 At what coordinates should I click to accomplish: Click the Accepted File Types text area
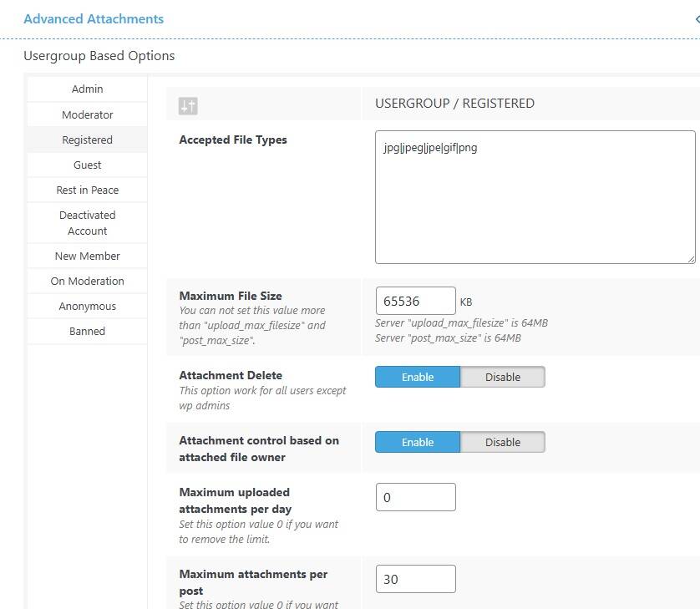coord(535,197)
